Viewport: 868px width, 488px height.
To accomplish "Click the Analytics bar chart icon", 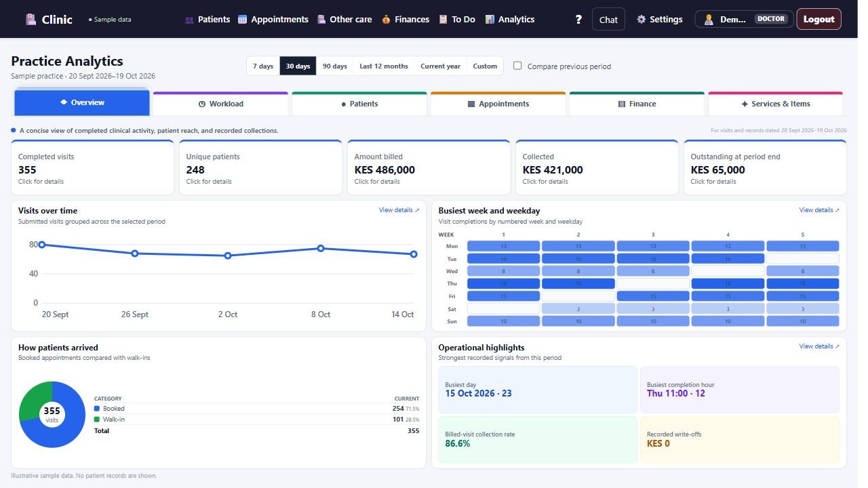I will (x=490, y=20).
